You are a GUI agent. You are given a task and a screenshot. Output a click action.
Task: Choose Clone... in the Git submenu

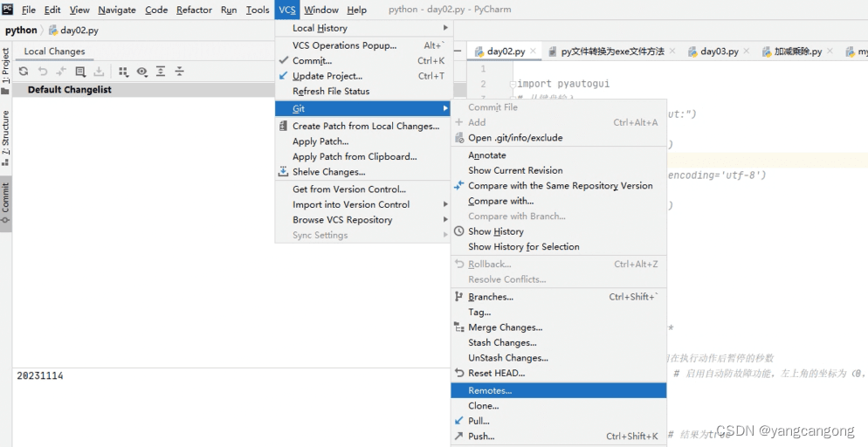(x=559, y=405)
